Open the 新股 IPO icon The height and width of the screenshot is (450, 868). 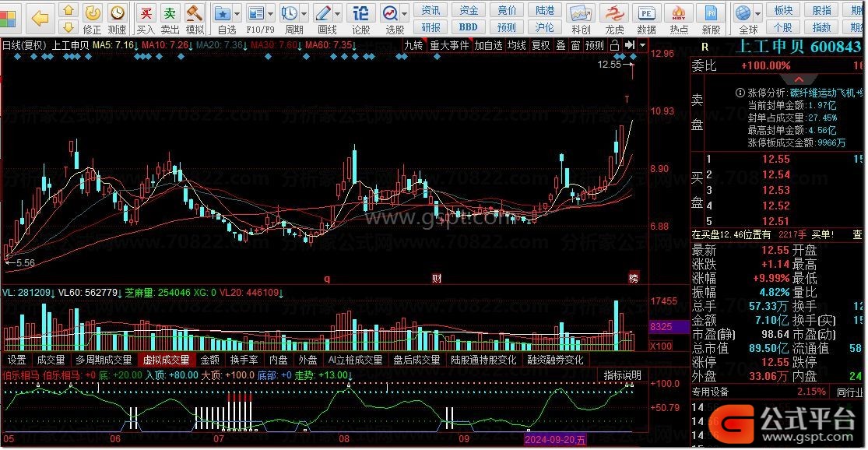pyautogui.click(x=712, y=19)
